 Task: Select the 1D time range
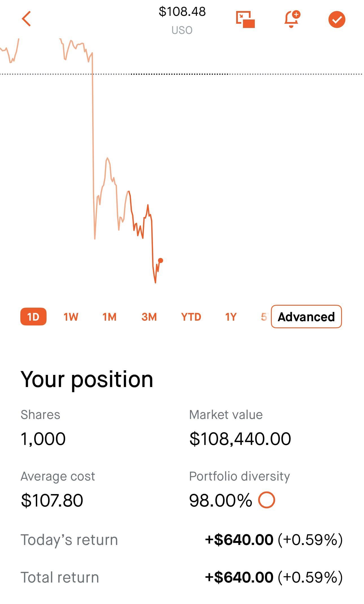(x=33, y=317)
